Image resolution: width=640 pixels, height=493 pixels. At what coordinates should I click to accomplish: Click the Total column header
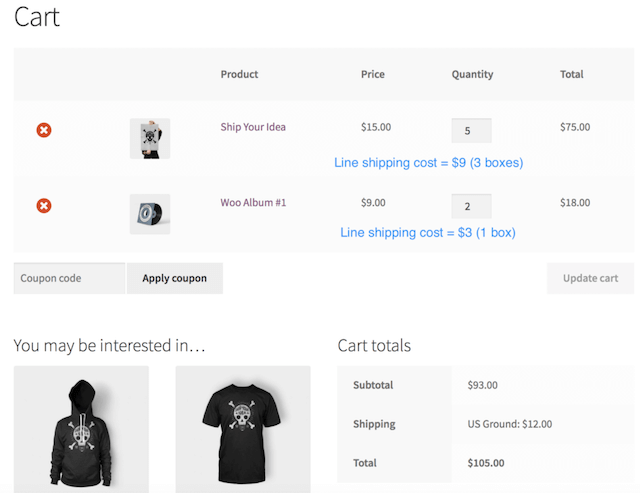572,74
